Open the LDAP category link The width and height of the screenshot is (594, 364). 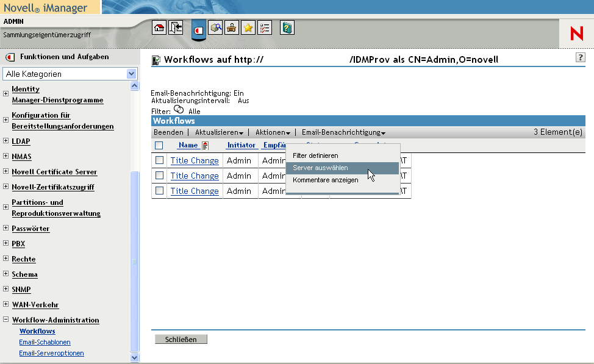point(21,141)
